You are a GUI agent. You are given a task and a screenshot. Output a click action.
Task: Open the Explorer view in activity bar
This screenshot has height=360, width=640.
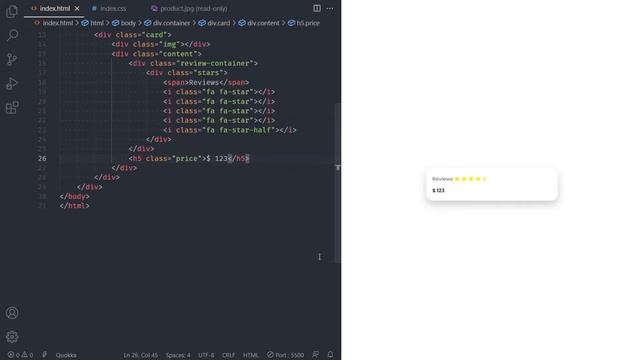click(12, 11)
